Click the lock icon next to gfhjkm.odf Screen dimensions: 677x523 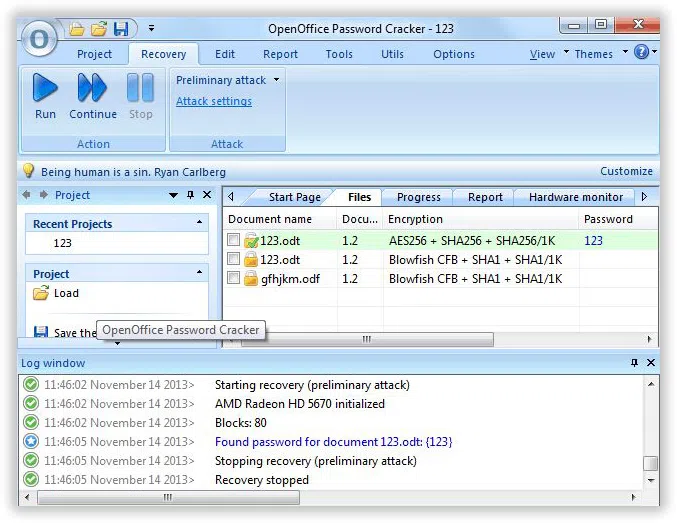click(x=251, y=278)
